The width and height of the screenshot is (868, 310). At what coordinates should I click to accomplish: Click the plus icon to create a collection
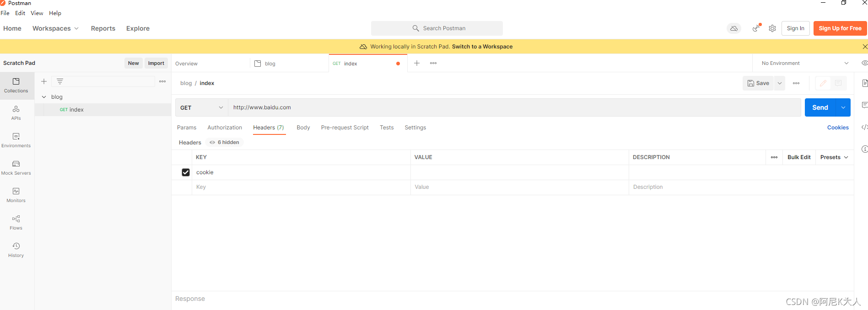pyautogui.click(x=44, y=81)
